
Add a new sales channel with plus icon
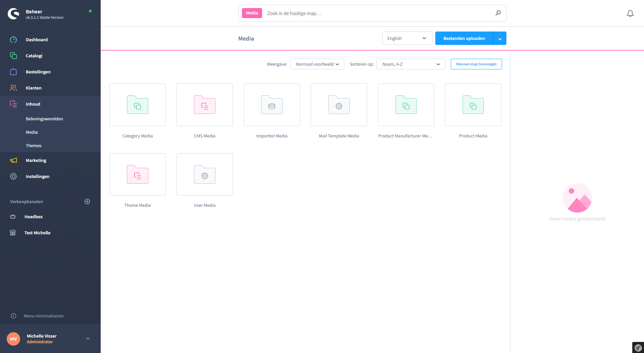pyautogui.click(x=87, y=201)
